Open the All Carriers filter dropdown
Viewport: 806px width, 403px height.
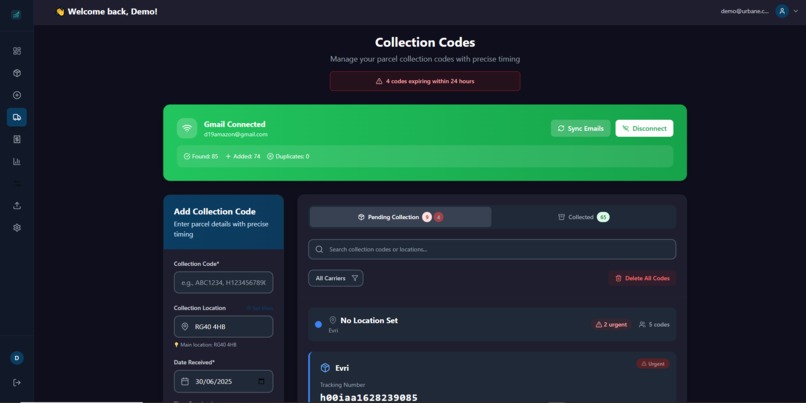[x=336, y=278]
